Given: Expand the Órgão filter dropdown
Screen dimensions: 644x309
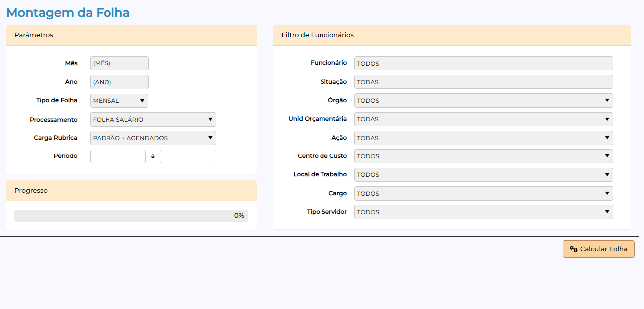Looking at the screenshot, I should 483,100.
